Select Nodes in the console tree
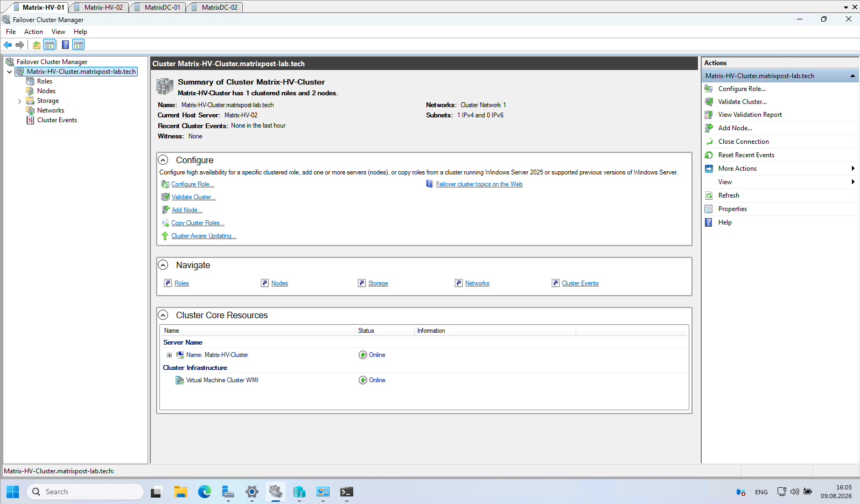Screen dimensions: 860x504 [x=46, y=91]
